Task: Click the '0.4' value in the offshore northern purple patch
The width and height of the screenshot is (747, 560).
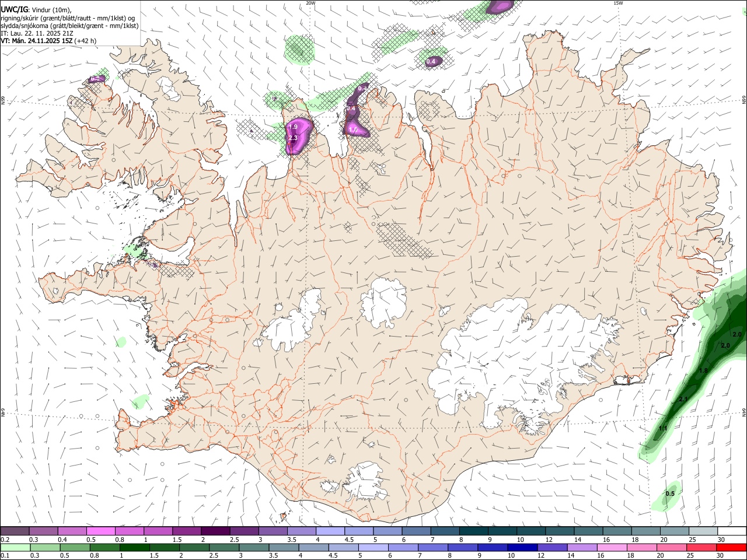Action: 431,62
